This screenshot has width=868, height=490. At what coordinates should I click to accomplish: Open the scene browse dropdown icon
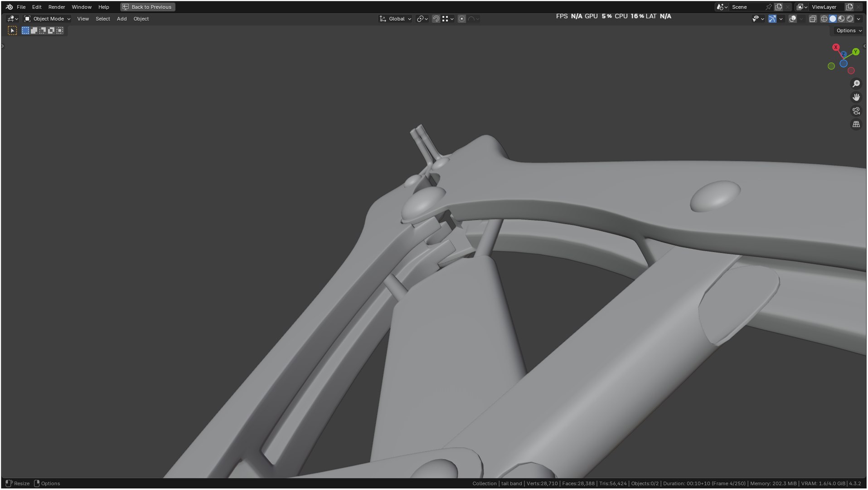(722, 7)
